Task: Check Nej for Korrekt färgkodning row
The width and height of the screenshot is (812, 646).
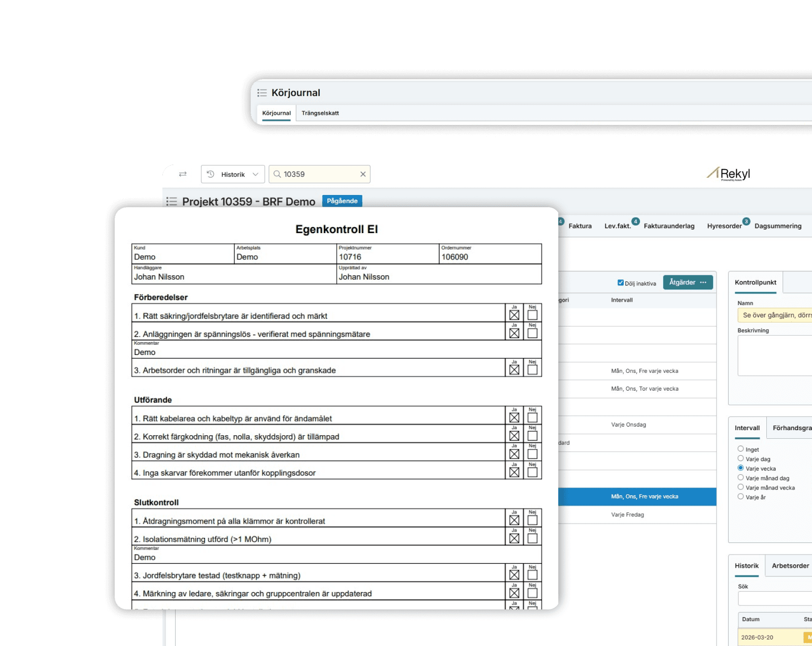Action: click(x=532, y=436)
